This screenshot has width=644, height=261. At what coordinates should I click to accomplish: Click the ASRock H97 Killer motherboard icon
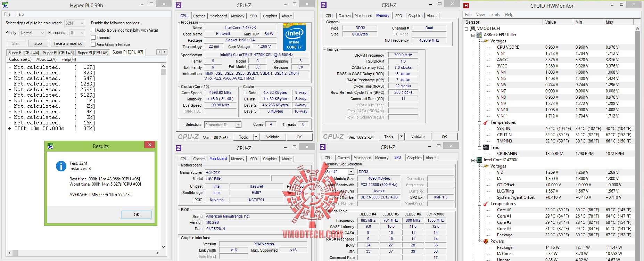[x=479, y=35]
